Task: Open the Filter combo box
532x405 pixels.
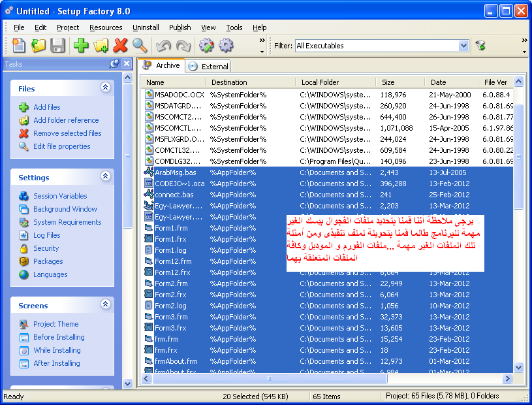Action: 463,46
